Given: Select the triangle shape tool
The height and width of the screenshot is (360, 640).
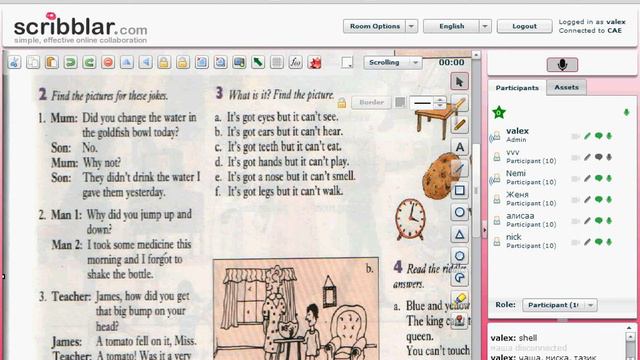Looking at the screenshot, I should (460, 234).
